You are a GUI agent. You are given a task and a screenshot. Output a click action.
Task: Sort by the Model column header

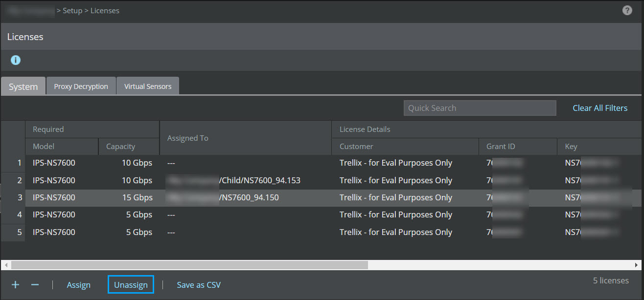62,146
